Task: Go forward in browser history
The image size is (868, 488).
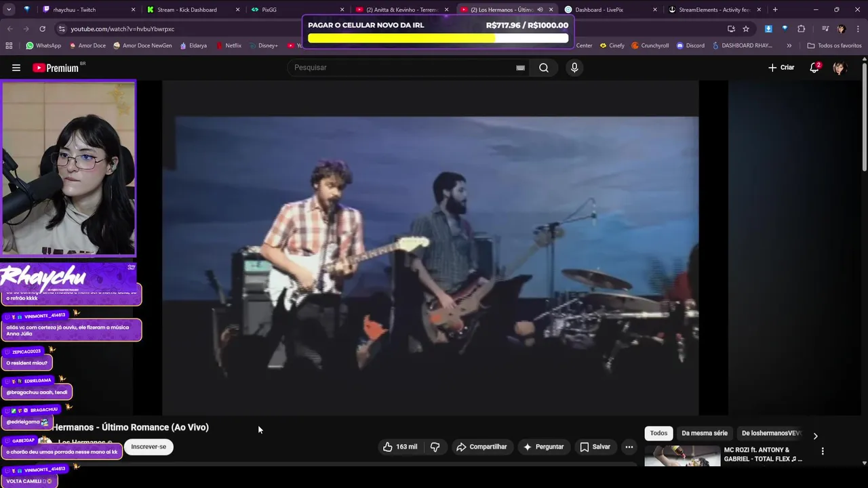Action: (26, 29)
